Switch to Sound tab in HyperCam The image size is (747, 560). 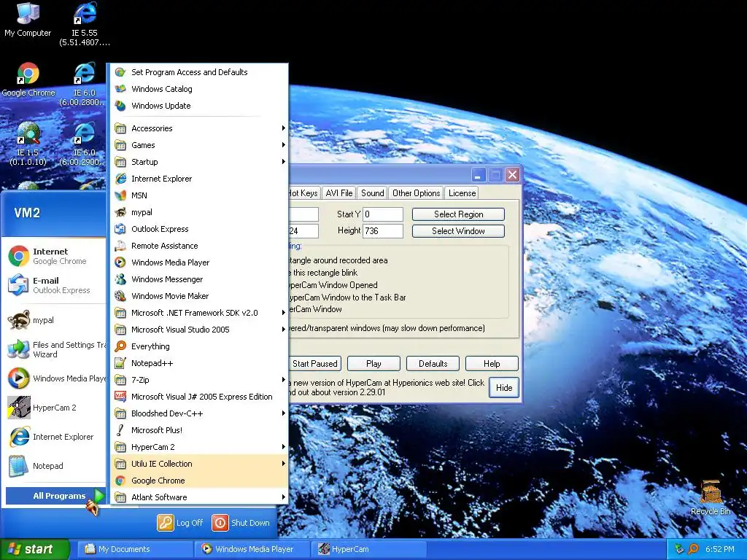(372, 192)
